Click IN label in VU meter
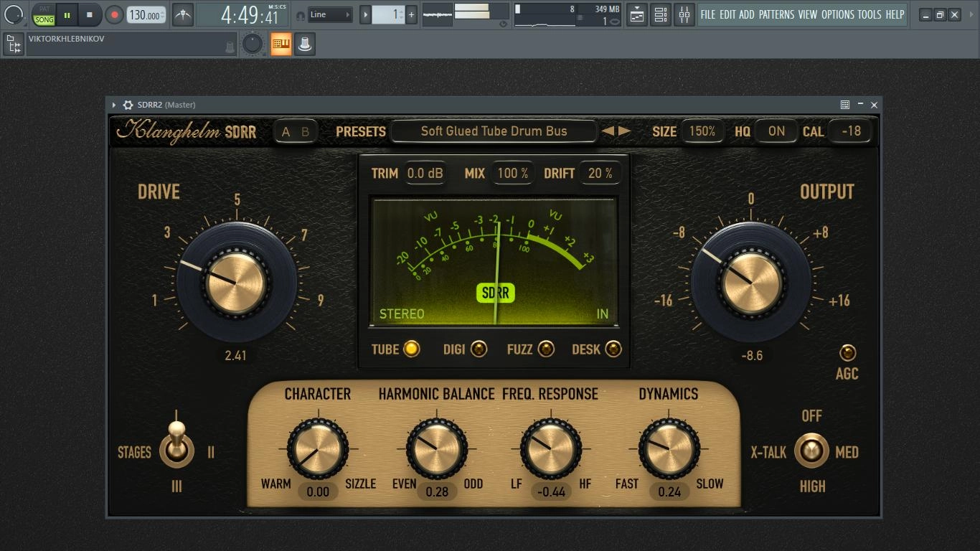Viewport: 980px width, 551px height. [x=603, y=314]
